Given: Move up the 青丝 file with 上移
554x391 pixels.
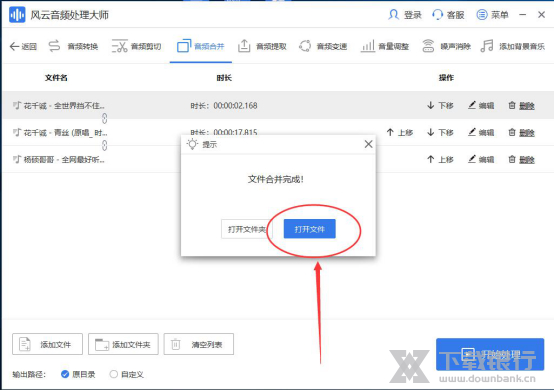Looking at the screenshot, I should (x=399, y=132).
